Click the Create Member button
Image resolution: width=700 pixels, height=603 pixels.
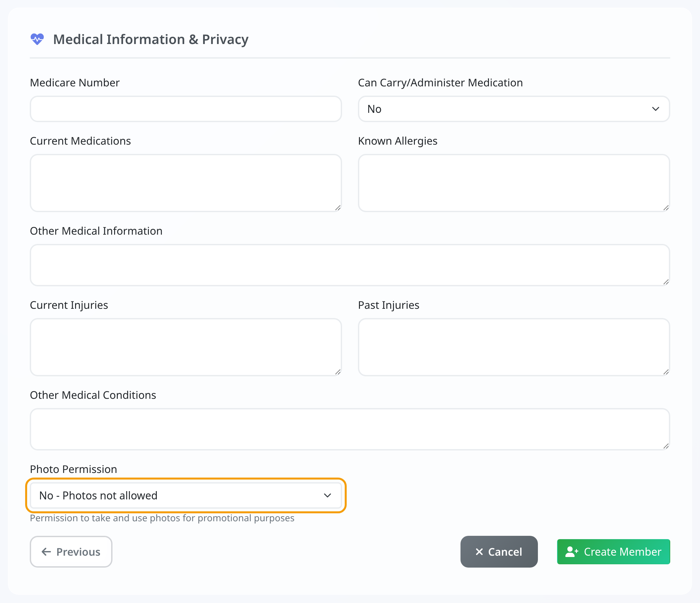point(614,552)
